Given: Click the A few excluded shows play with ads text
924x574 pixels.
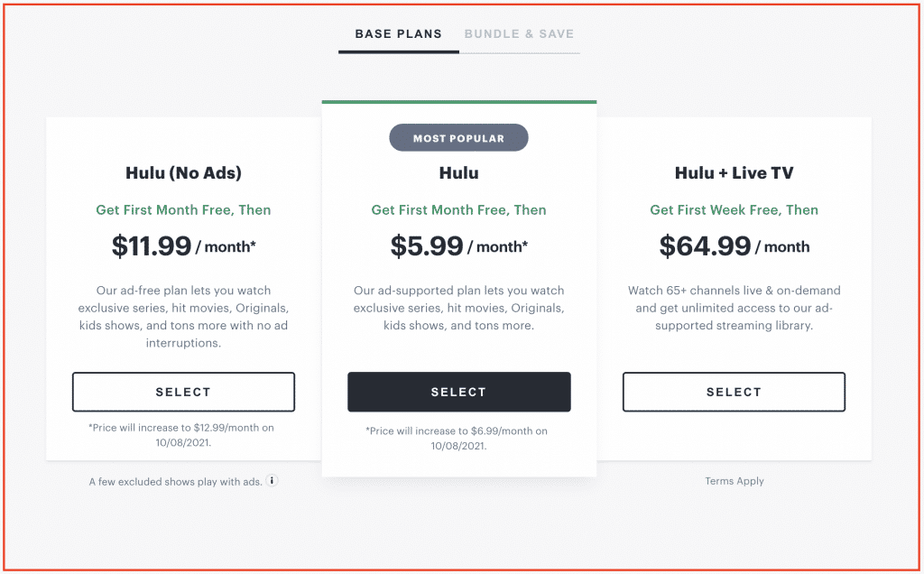Looking at the screenshot, I should pyautogui.click(x=176, y=481).
